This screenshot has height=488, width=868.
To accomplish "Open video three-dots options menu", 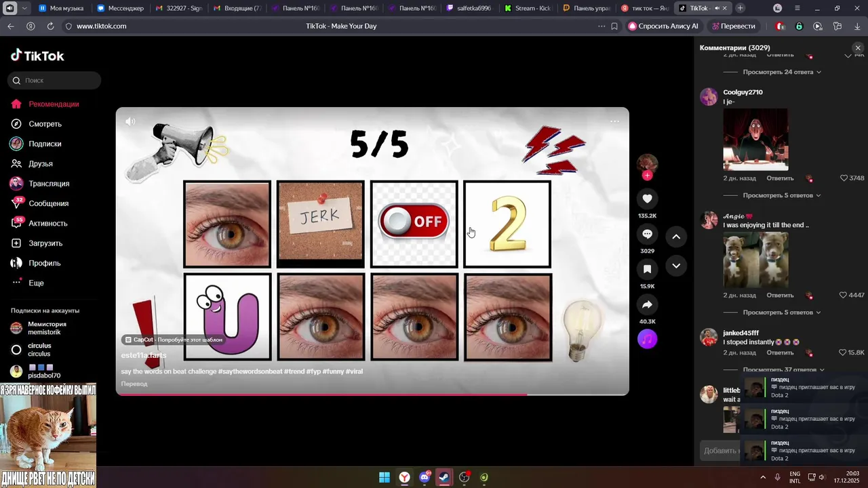I will point(614,121).
